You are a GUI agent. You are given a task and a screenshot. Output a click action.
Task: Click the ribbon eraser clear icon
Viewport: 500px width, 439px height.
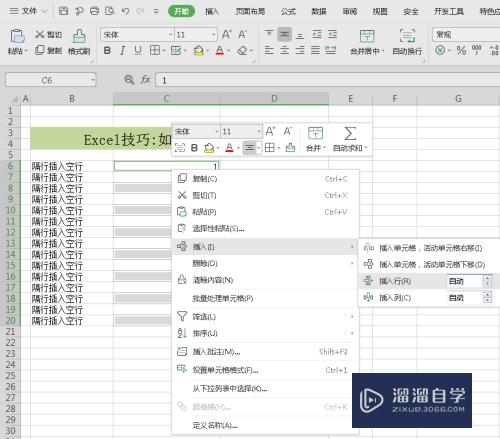tap(243, 51)
